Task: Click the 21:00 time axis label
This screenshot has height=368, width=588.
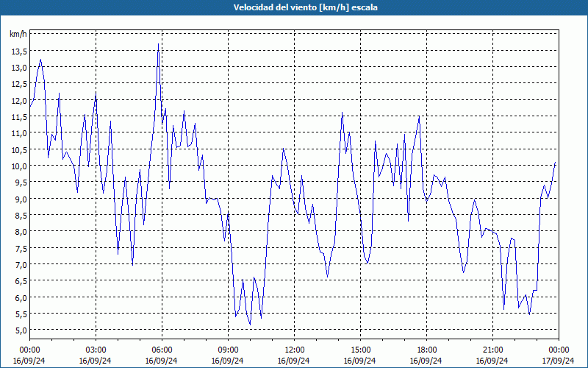Action: [x=492, y=350]
